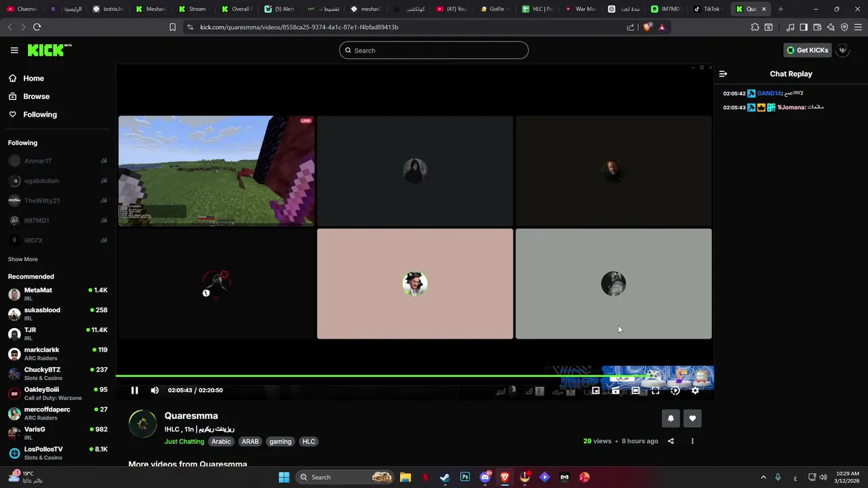Image resolution: width=868 pixels, height=488 pixels.
Task: Follow Quaresmma with heart button
Action: pyautogui.click(x=692, y=418)
